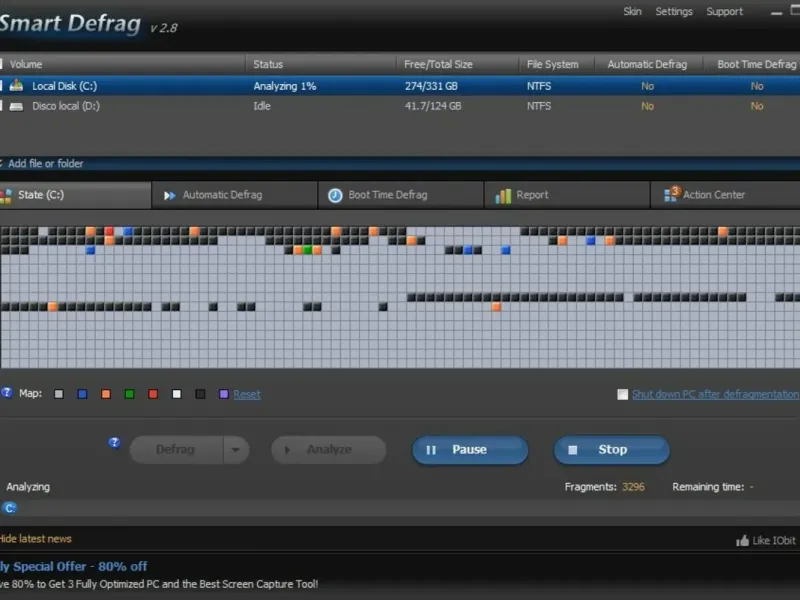This screenshot has height=600, width=800.
Task: Open the Special Offer 80% off link
Action: [x=73, y=566]
